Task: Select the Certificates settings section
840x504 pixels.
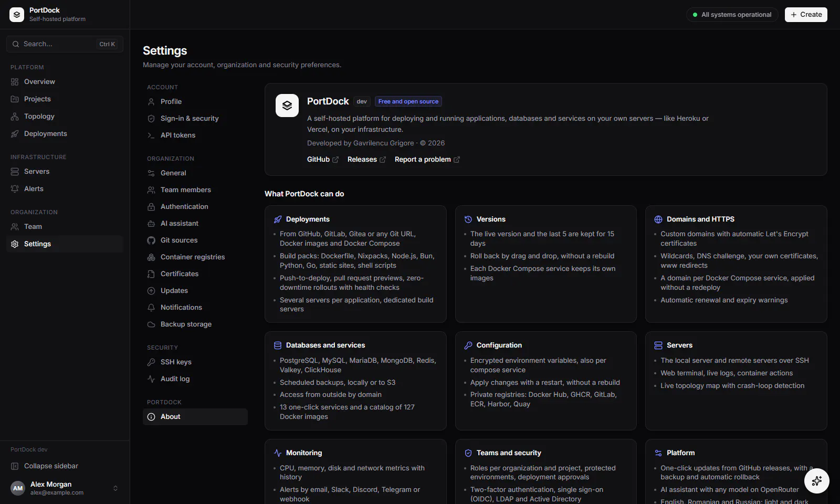Action: [195, 274]
